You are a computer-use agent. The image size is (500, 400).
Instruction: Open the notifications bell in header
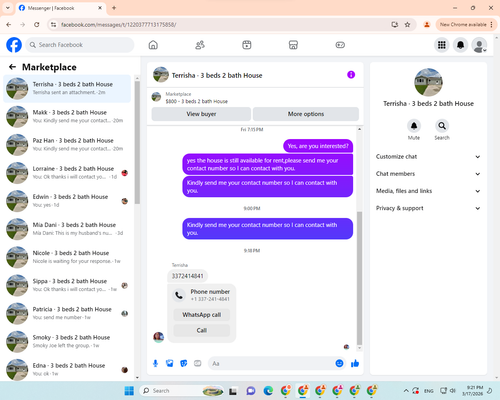[460, 45]
